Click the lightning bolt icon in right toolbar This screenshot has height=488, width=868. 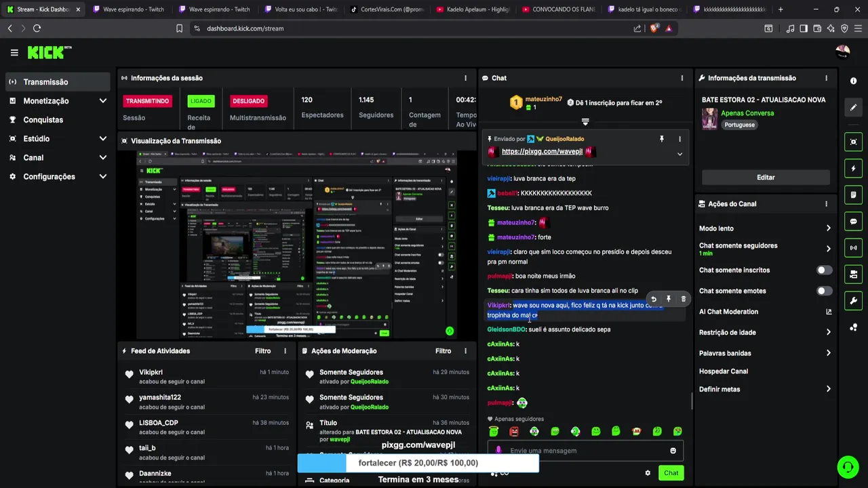pos(853,168)
